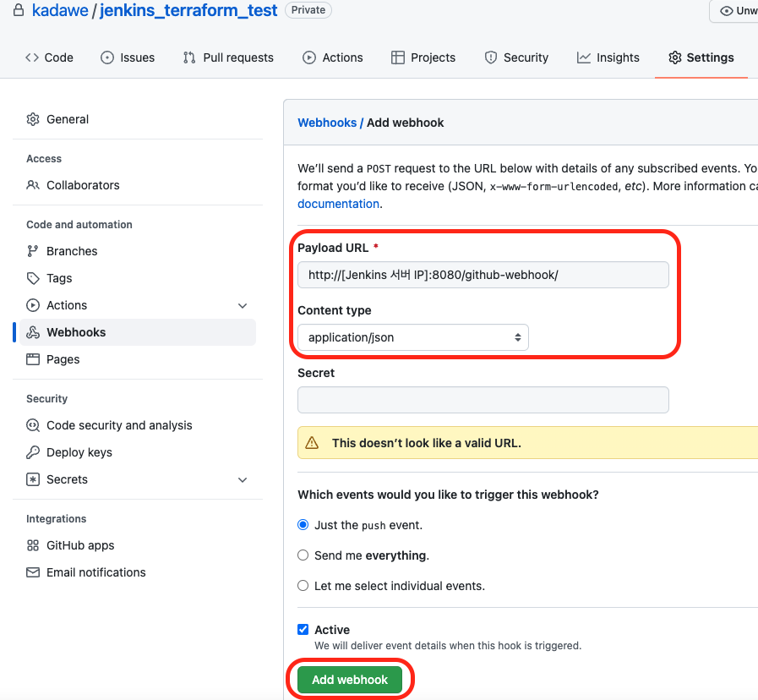Click the Email notifications envelope icon

tap(33, 572)
